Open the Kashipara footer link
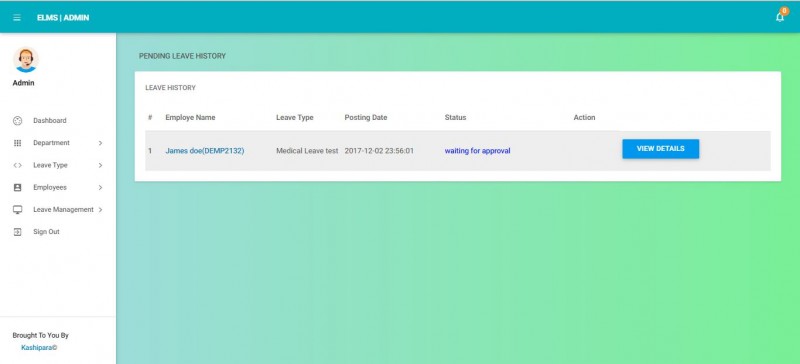 (39, 348)
